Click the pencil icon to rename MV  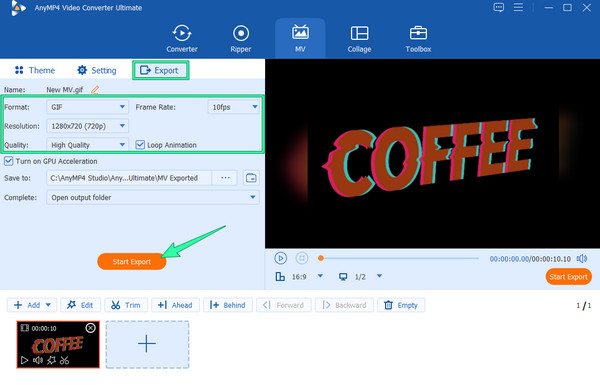point(95,90)
